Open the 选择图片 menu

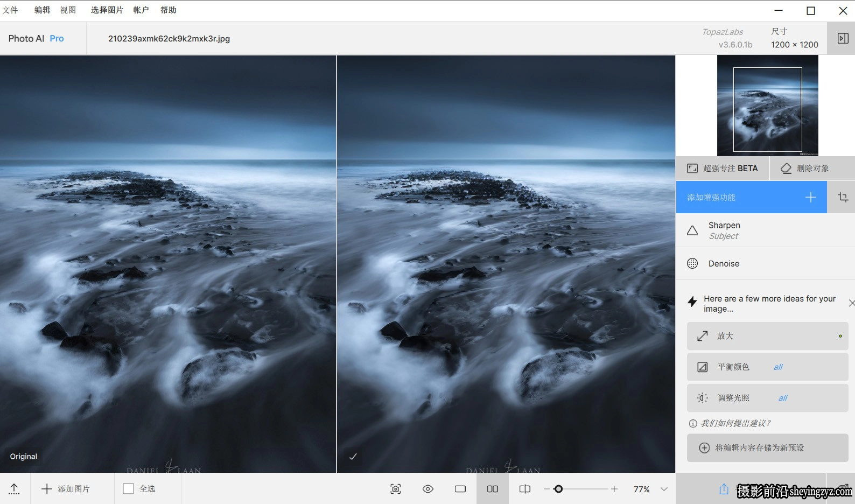[x=107, y=10]
